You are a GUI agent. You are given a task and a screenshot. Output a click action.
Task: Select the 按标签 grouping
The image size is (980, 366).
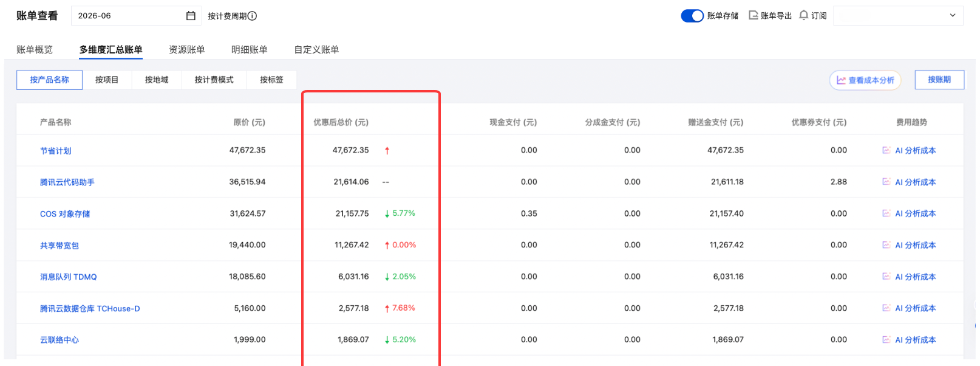point(272,80)
